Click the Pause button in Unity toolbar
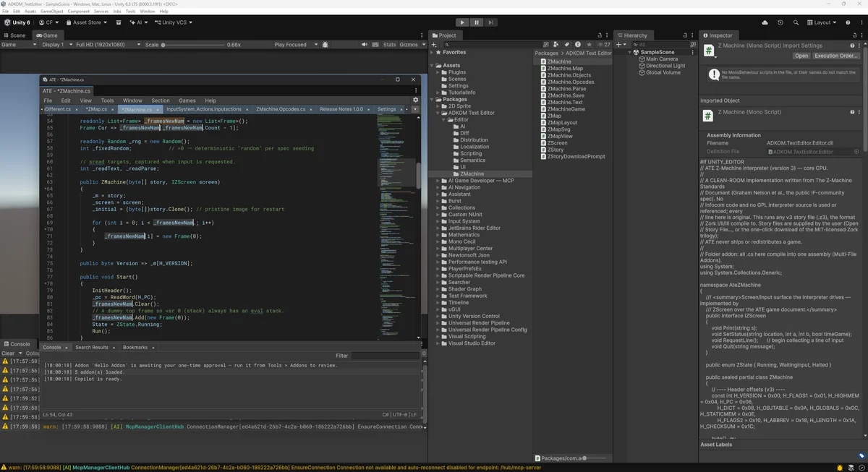 tap(477, 22)
